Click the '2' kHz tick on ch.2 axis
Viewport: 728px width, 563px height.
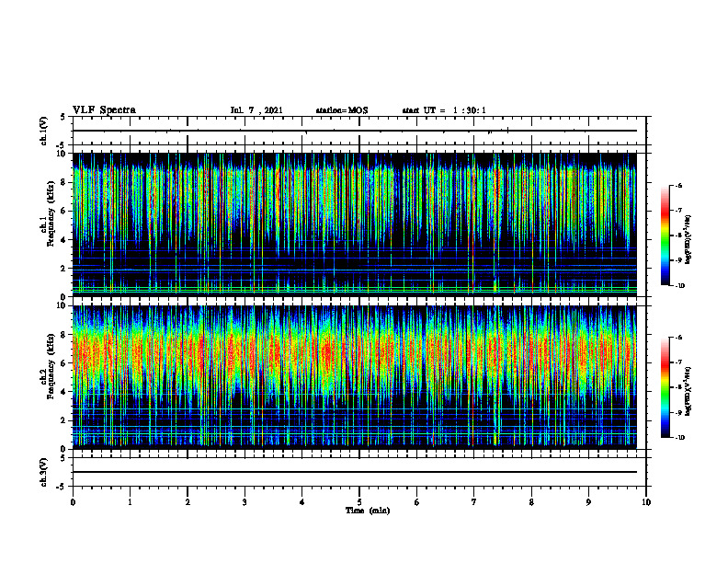(x=63, y=420)
